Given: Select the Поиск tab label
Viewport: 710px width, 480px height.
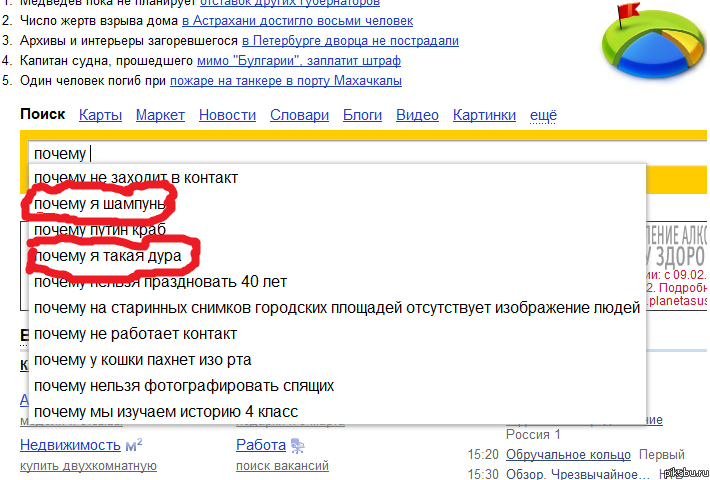Looking at the screenshot, I should [x=43, y=114].
